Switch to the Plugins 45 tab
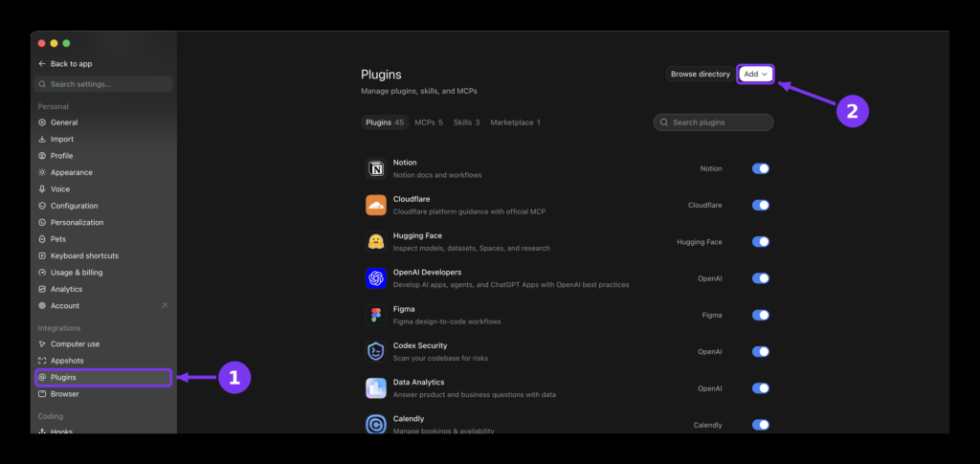This screenshot has height=464, width=980. coord(385,122)
